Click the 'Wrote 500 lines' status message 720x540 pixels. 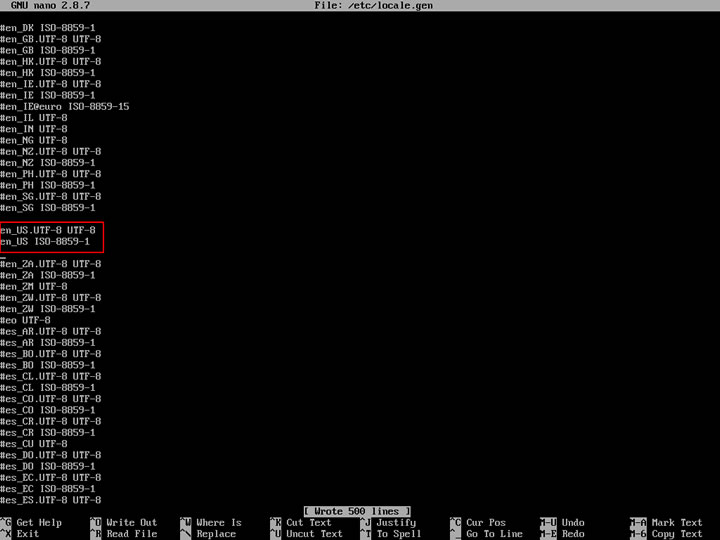357,512
